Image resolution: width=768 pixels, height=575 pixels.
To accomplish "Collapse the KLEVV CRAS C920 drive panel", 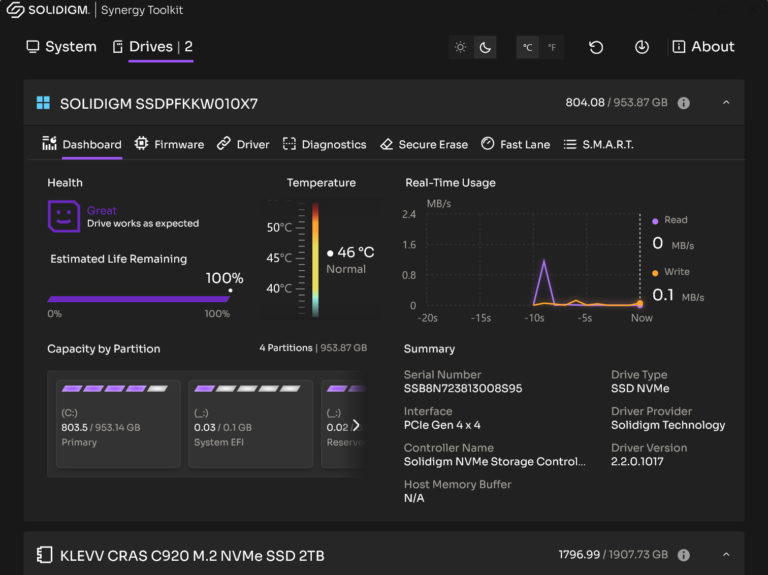I will (x=726, y=555).
